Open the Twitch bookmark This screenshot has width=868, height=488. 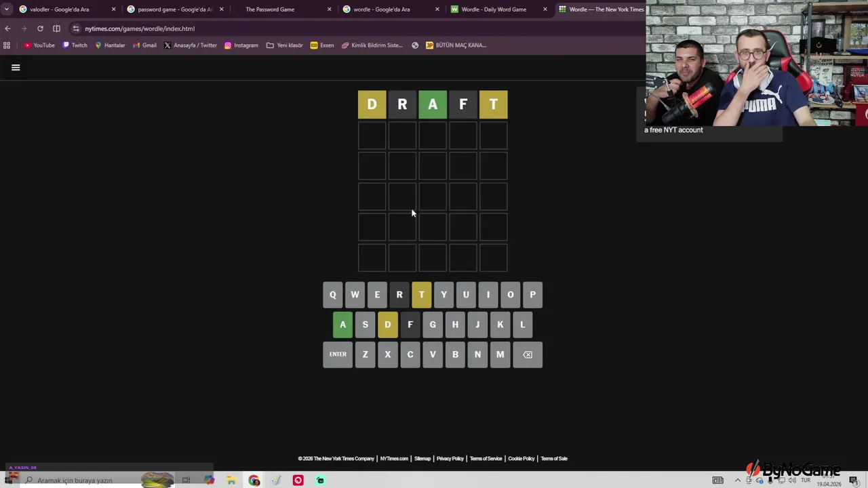75,45
